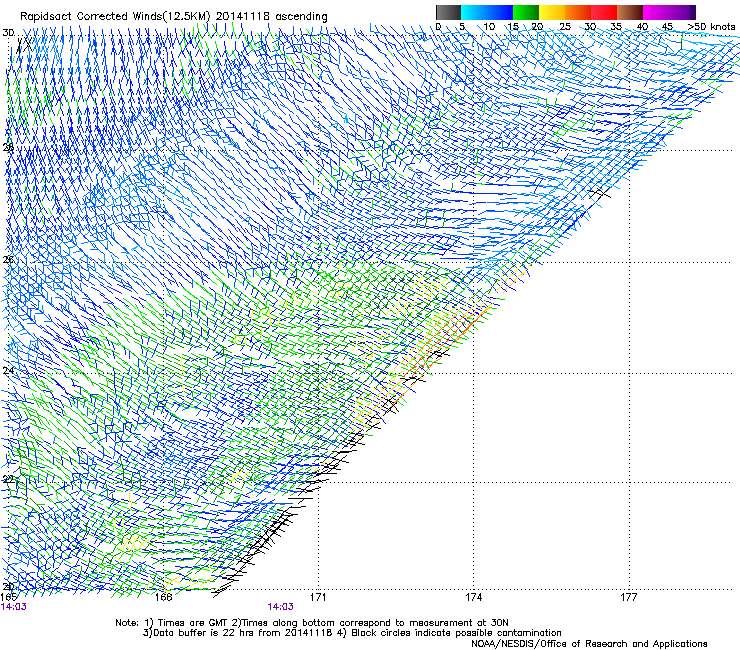
Task: Click the legend scale value '25'
Action: [565, 27]
